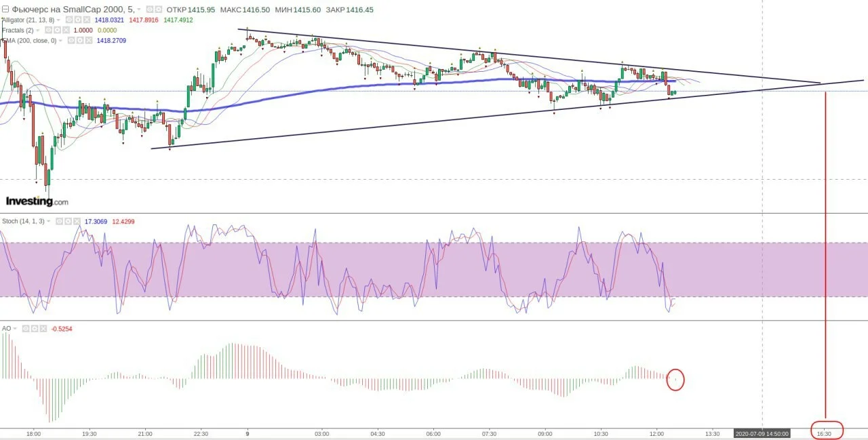
Task: Toggle visibility of the Fractals indicator
Action: click(49, 31)
